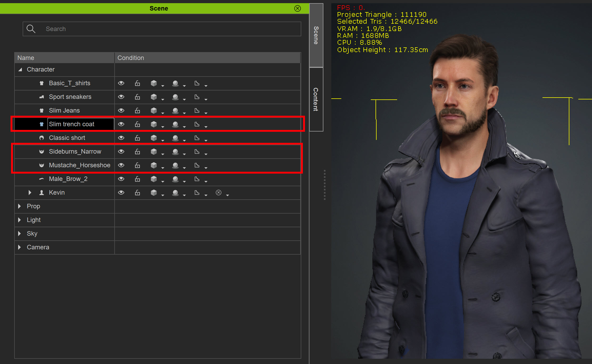Click the Search input field
Screen dimensions: 592x364
[x=169, y=29]
